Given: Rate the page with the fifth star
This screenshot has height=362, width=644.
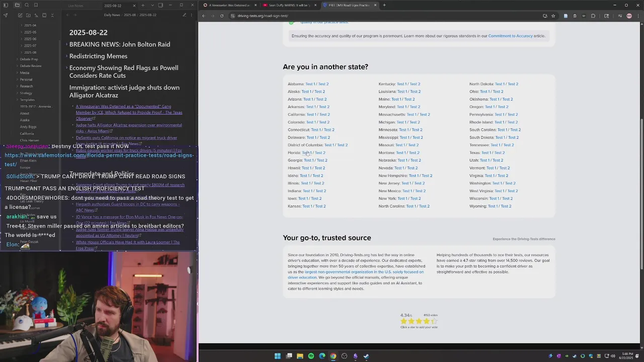Looking at the screenshot, I should click(x=434, y=321).
